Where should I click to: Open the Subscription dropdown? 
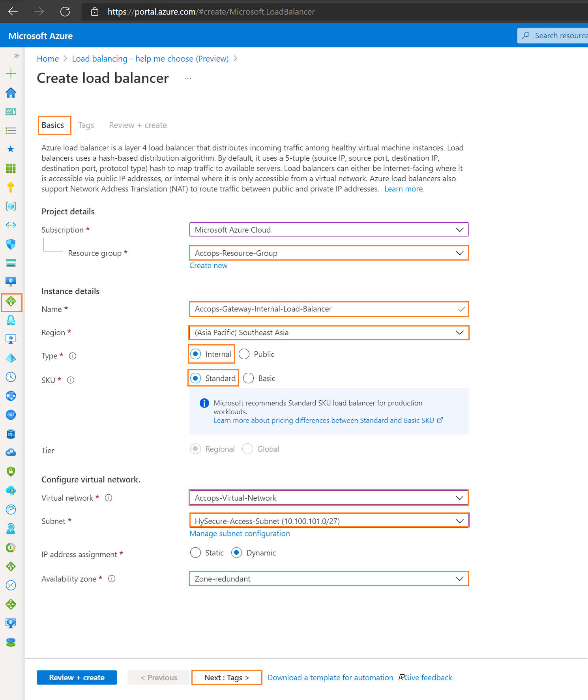(329, 230)
